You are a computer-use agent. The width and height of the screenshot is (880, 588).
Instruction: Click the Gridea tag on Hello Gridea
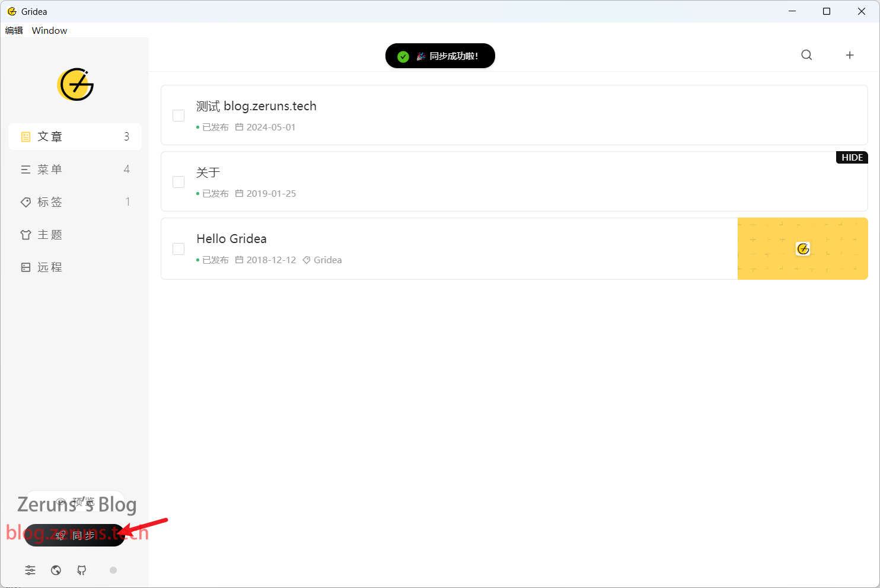[x=323, y=260]
